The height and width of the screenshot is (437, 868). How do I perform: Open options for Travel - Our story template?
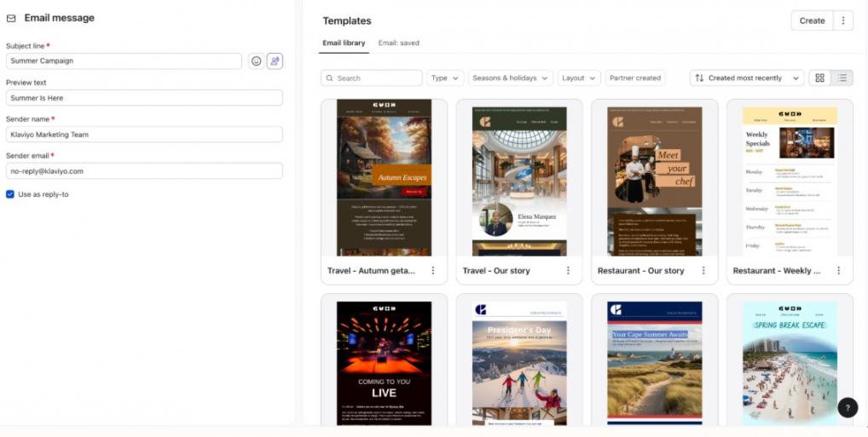(x=568, y=271)
